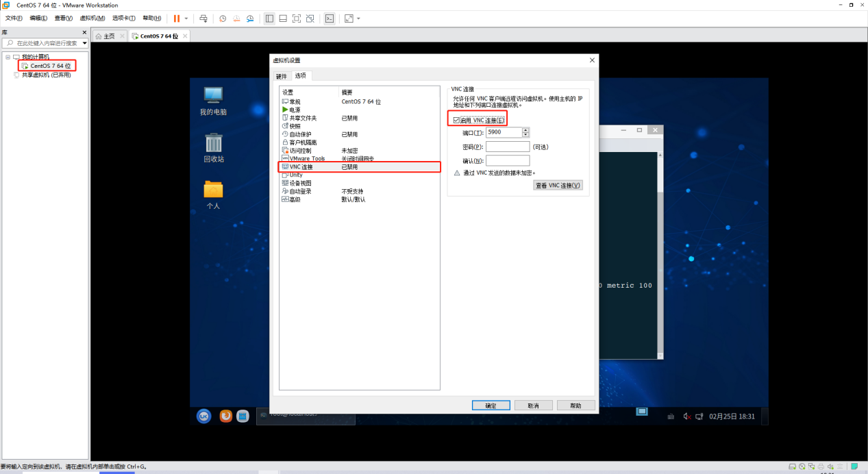868x474 pixels.
Task: Click the 我的电脑 desktop icon in guest
Action: (213, 101)
